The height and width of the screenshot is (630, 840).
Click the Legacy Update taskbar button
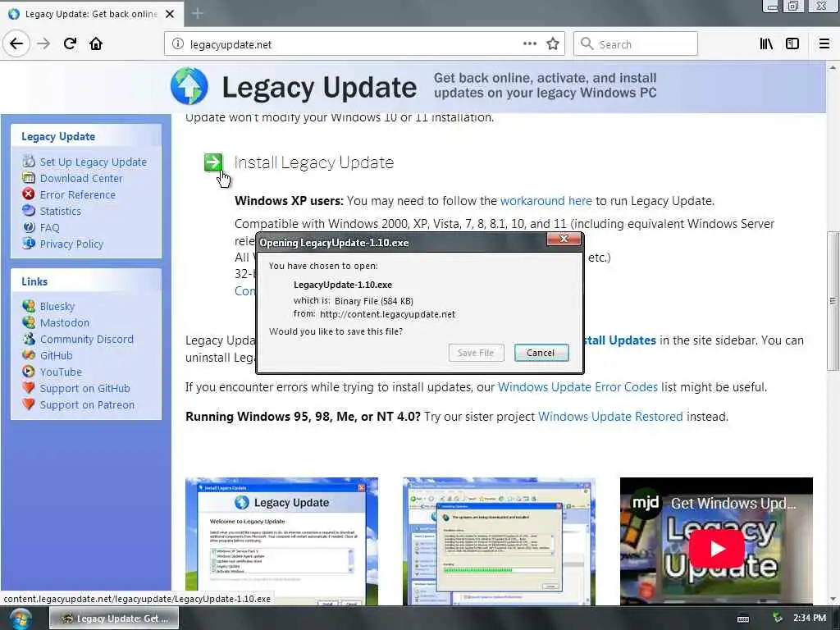[114, 619]
